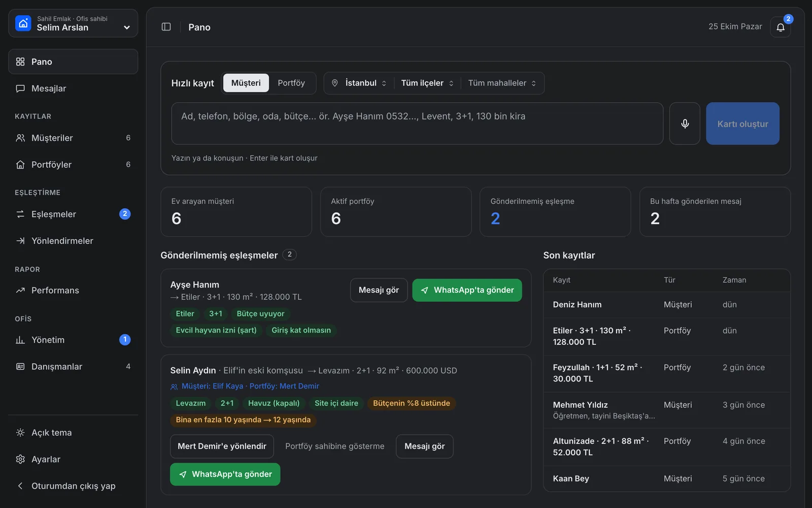812x508 pixels.
Task: Open notifications bell
Action: point(781,27)
